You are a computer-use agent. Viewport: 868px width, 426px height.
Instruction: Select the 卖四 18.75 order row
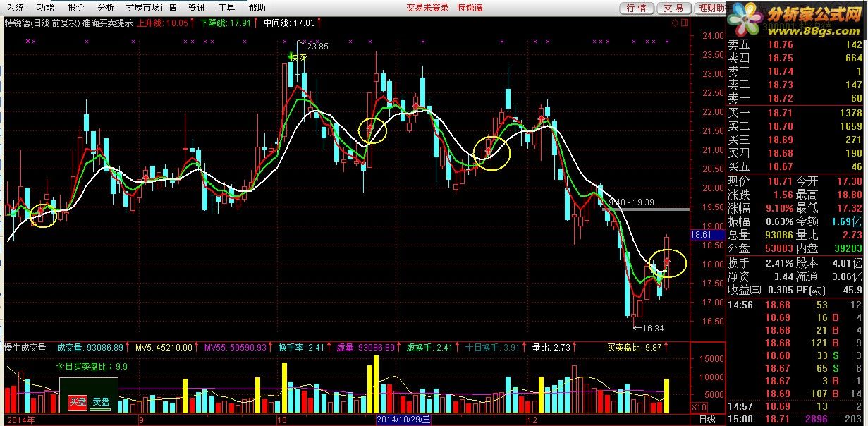[795, 59]
